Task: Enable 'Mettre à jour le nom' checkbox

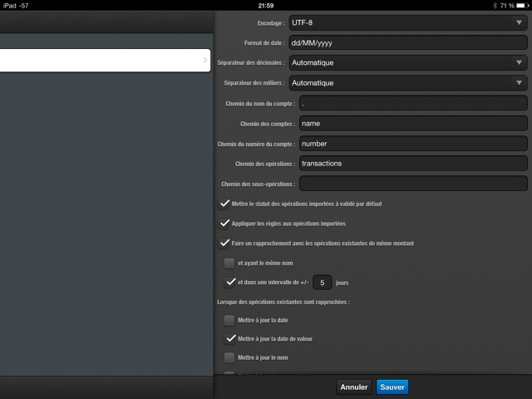Action: click(229, 357)
